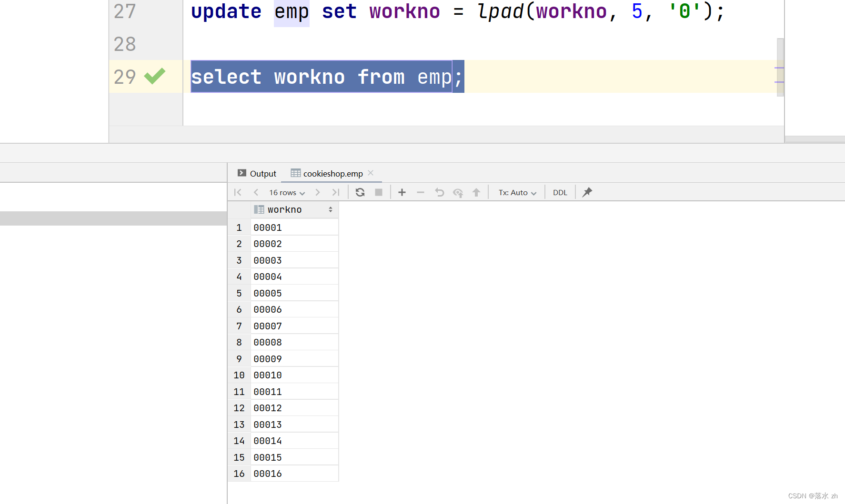This screenshot has width=845, height=504.
Task: Select cell with value 00008
Action: [x=294, y=342]
